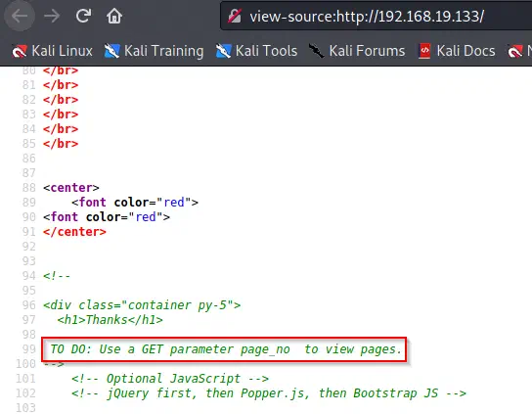Click the Kali Training bookmark icon
Screen dimensions: 532x414
point(111,51)
